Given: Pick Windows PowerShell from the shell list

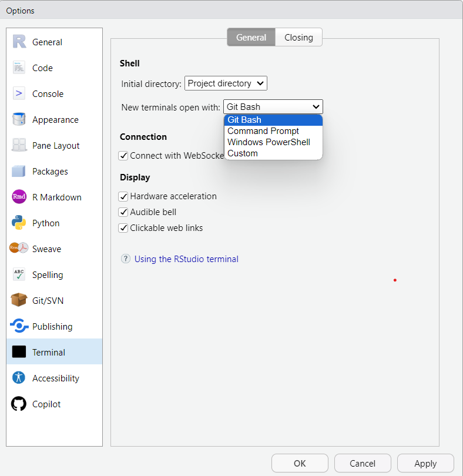Looking at the screenshot, I should coord(273,142).
